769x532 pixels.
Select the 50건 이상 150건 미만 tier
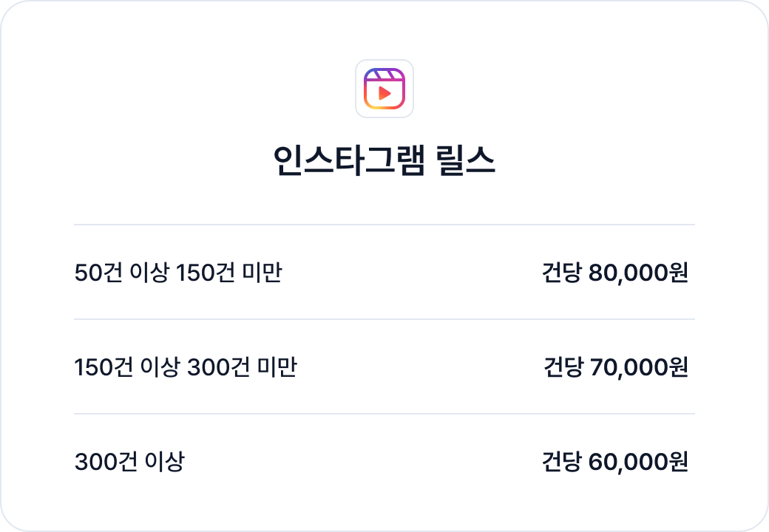tap(178, 273)
